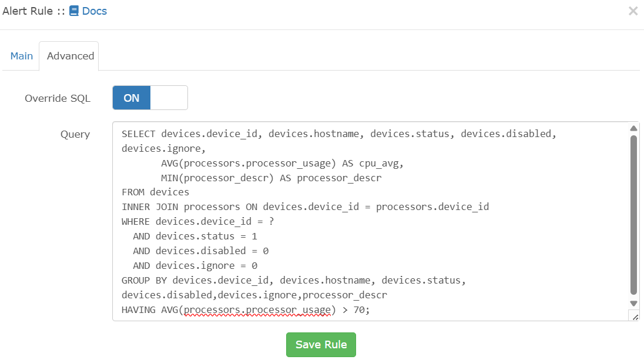The width and height of the screenshot is (644, 363).
Task: Click the textarea resize grip icon
Action: [x=634, y=317]
